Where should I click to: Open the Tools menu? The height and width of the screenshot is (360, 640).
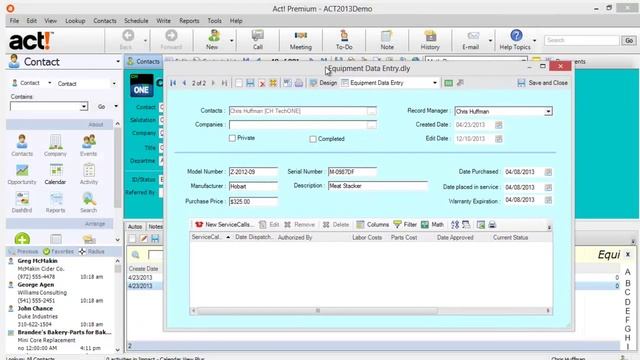click(214, 20)
